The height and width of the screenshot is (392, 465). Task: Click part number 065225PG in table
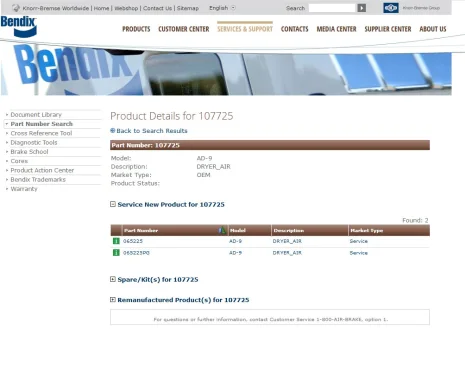click(x=136, y=253)
